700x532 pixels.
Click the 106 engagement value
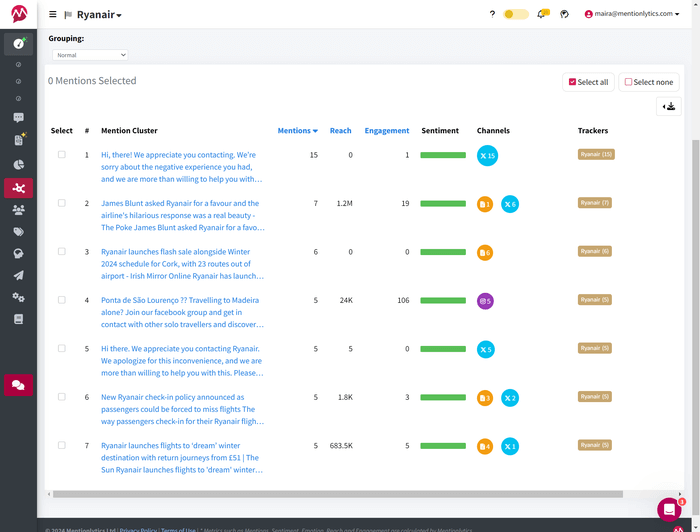(403, 300)
